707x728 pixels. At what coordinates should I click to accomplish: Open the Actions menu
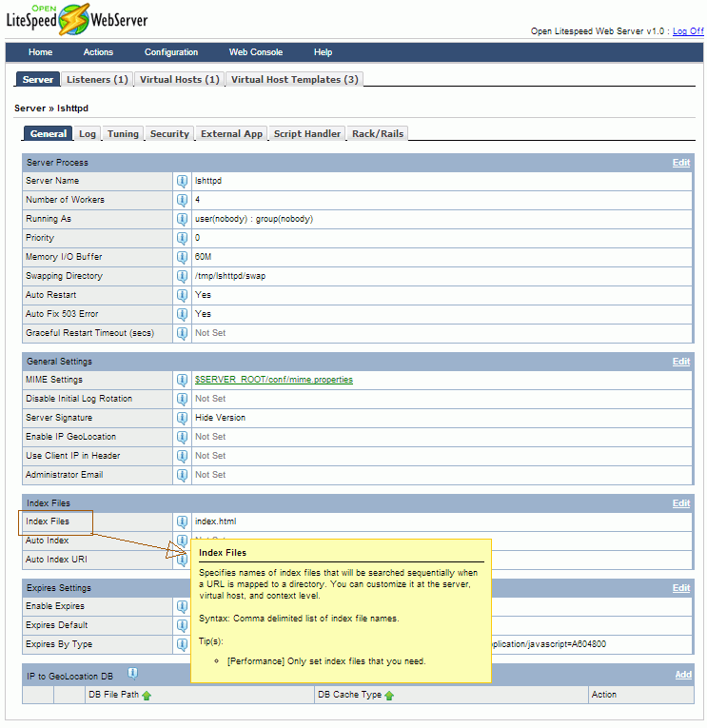point(98,52)
